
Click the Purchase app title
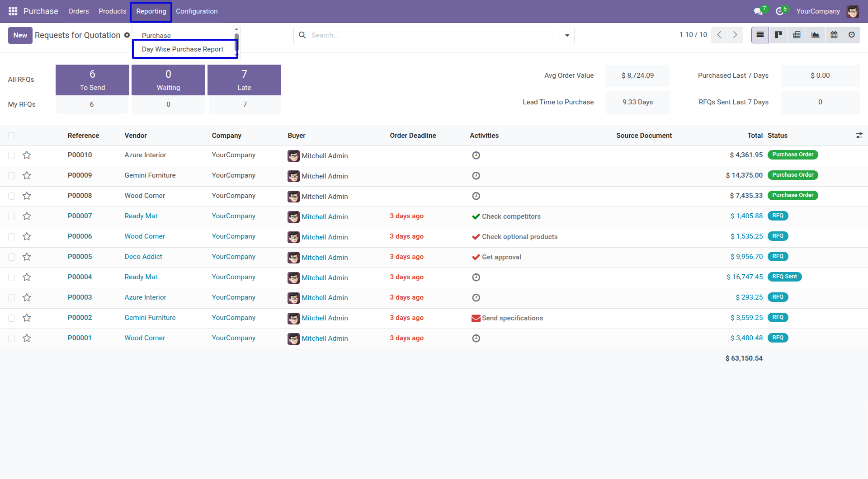pos(41,11)
